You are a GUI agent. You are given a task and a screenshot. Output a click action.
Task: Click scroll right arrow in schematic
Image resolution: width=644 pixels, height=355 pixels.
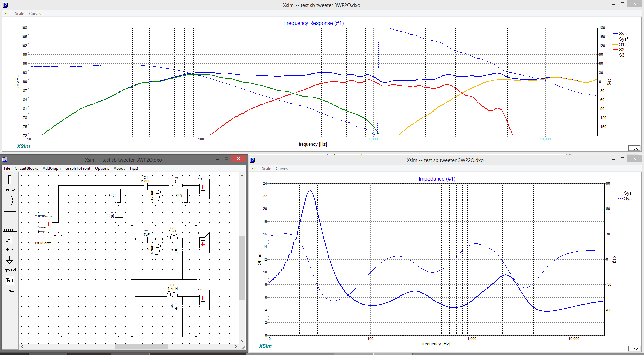[x=236, y=346]
